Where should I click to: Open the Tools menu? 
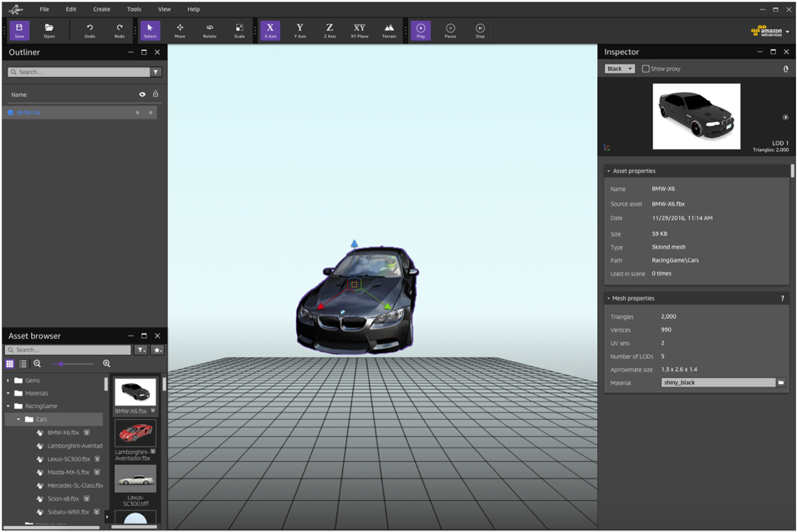click(x=134, y=9)
